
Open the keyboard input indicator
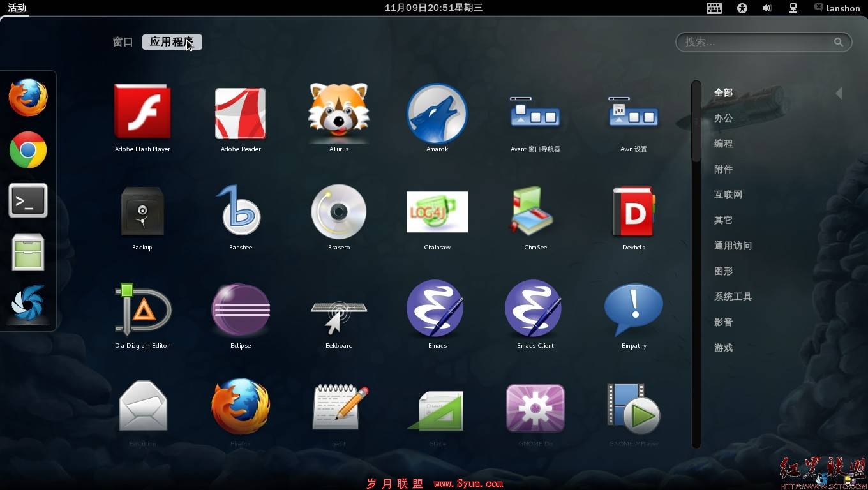[x=714, y=8]
